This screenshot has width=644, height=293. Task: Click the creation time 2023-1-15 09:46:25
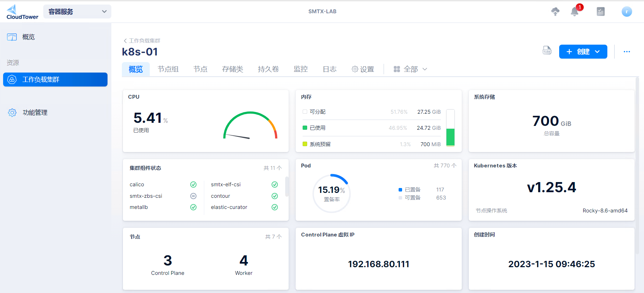(x=552, y=264)
